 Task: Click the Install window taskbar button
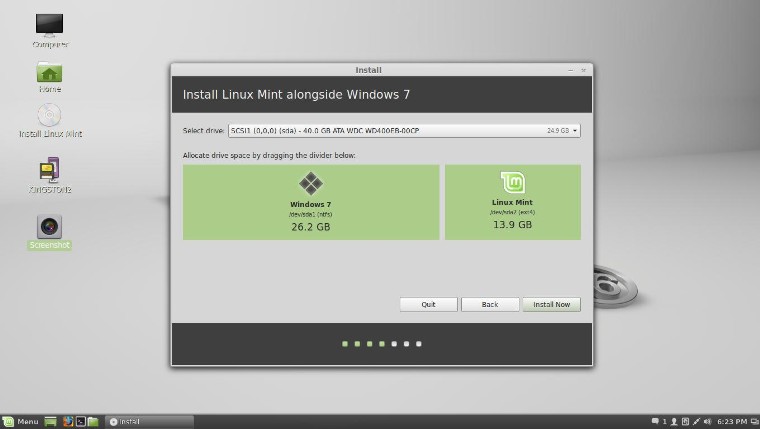pos(149,422)
